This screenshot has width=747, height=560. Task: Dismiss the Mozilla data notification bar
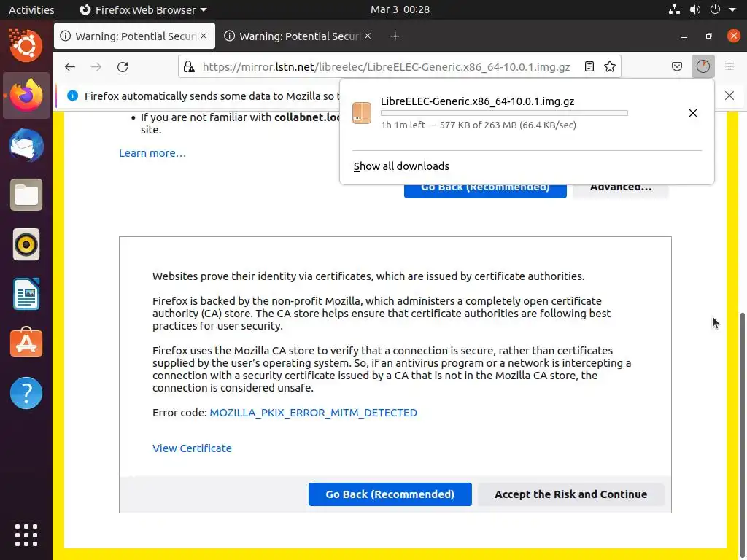pos(729,96)
